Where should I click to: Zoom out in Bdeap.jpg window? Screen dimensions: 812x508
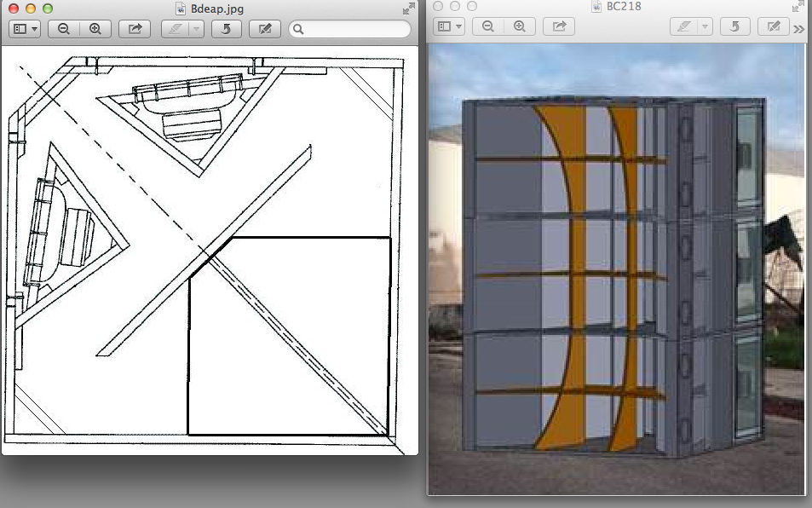pyautogui.click(x=64, y=29)
